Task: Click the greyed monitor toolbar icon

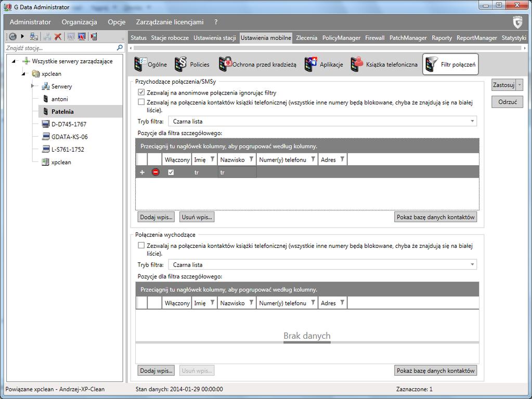Action: [x=71, y=36]
